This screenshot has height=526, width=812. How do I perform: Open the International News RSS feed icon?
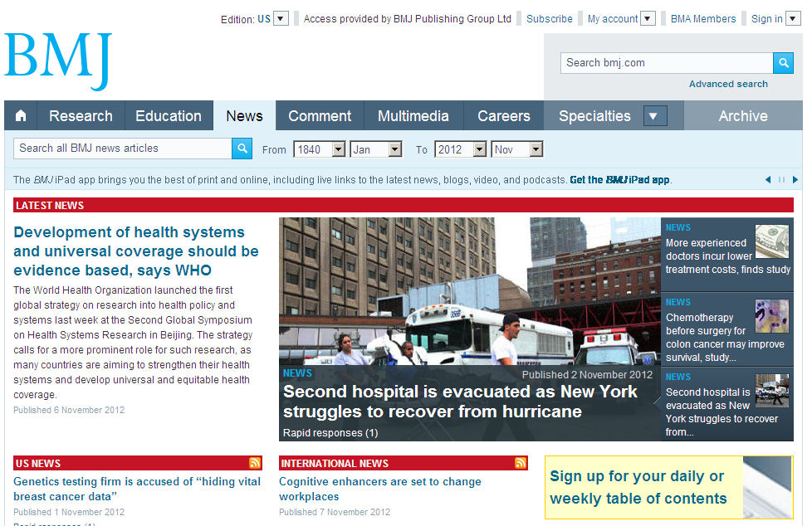(x=521, y=463)
